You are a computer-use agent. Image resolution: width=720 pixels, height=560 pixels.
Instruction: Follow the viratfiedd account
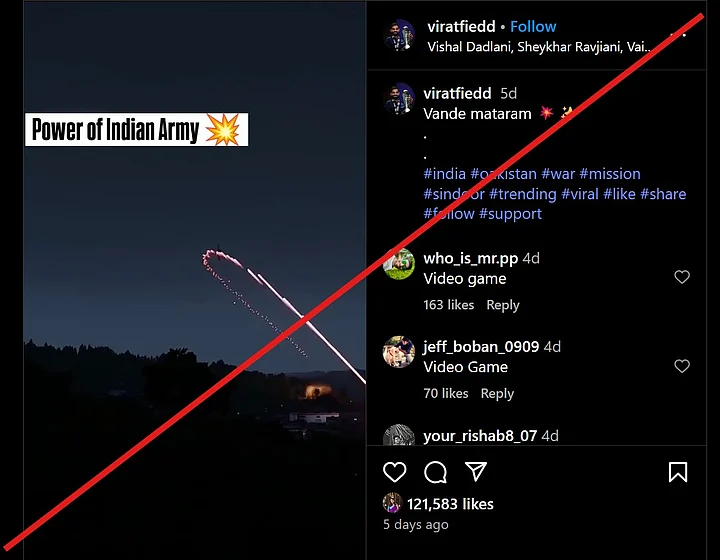[533, 27]
